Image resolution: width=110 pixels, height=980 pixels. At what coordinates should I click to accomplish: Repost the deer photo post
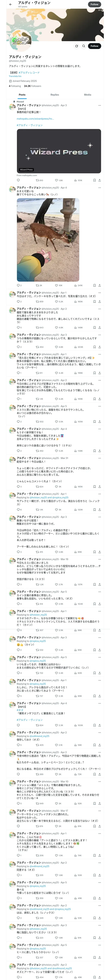pos(39,285)
